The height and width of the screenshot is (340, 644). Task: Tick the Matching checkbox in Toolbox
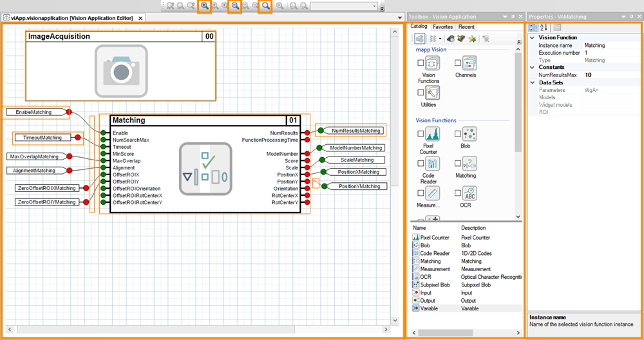(x=457, y=163)
